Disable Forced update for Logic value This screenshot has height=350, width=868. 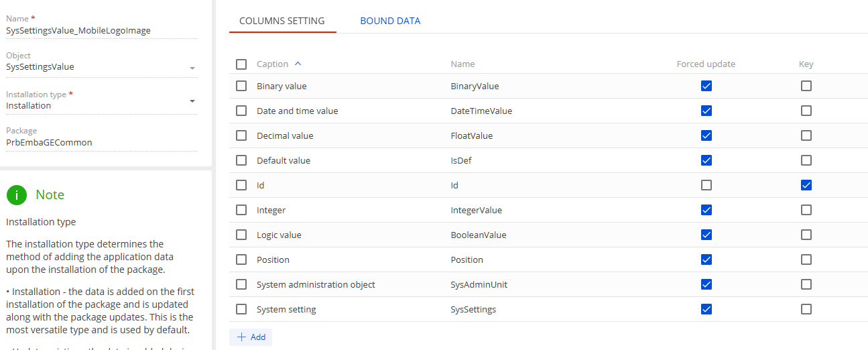tap(706, 235)
